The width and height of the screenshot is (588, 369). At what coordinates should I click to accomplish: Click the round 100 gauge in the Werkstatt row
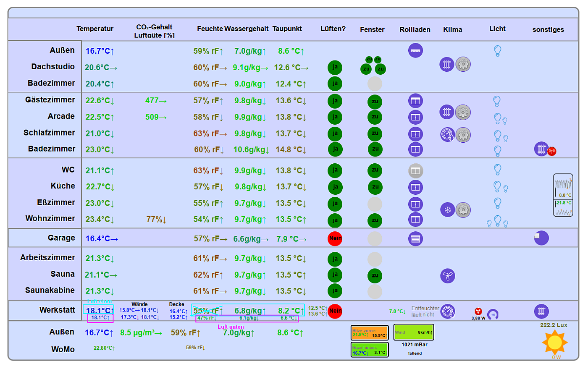click(493, 314)
